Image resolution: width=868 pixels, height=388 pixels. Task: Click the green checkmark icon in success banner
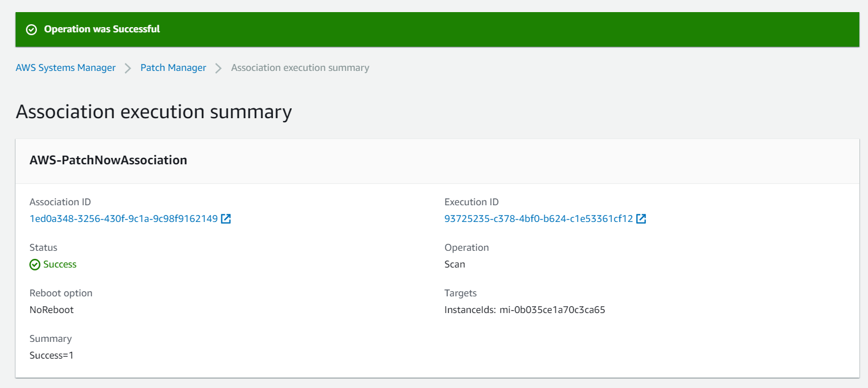(x=31, y=29)
